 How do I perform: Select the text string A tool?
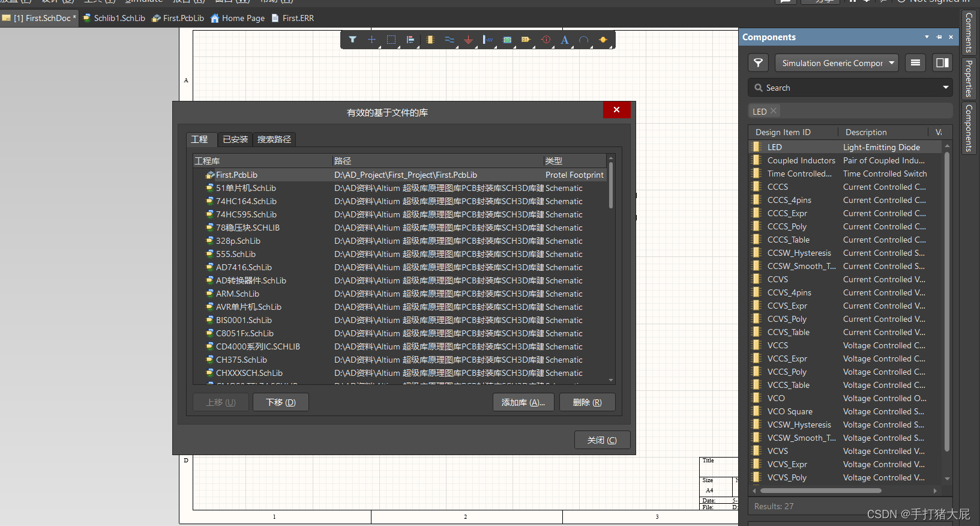click(x=565, y=40)
